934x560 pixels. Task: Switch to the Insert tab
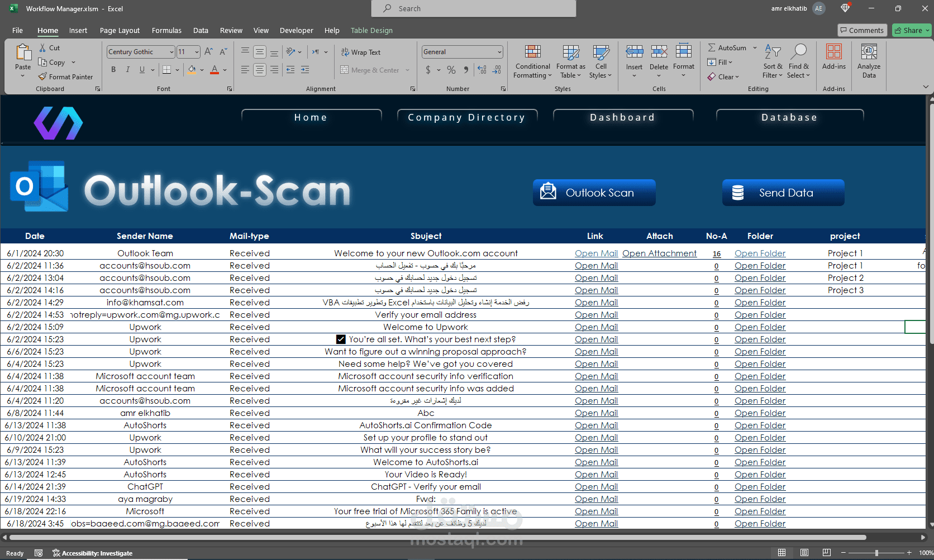pyautogui.click(x=78, y=30)
